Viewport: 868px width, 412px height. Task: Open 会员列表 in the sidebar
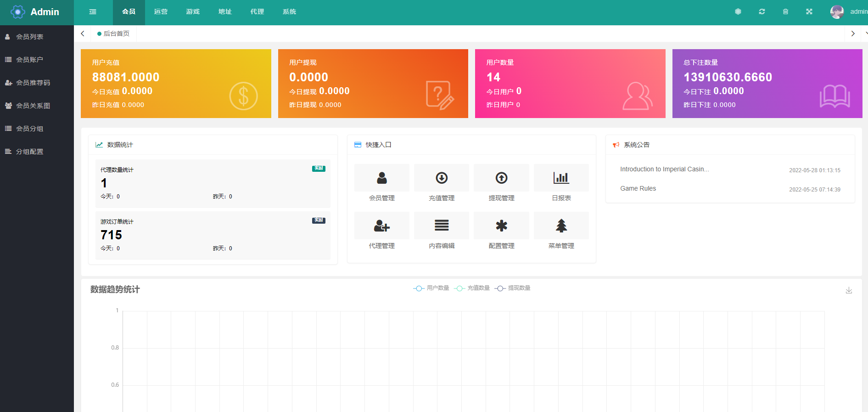[x=37, y=37]
